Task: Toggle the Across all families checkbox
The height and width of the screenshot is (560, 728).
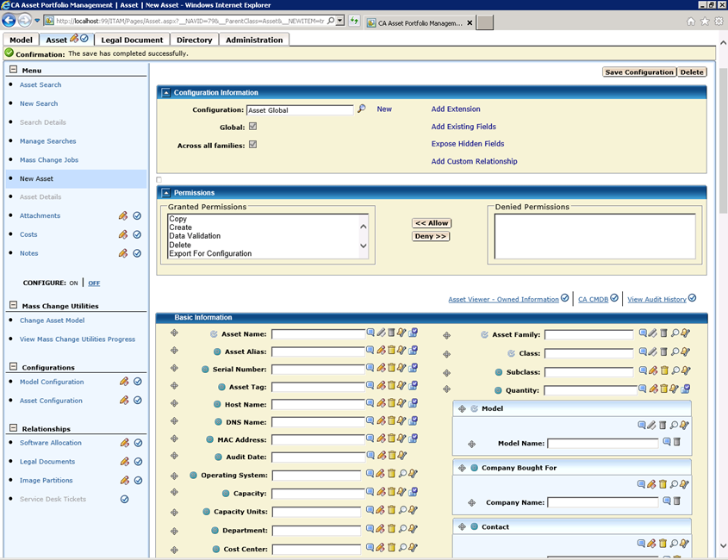Action: [x=252, y=145]
